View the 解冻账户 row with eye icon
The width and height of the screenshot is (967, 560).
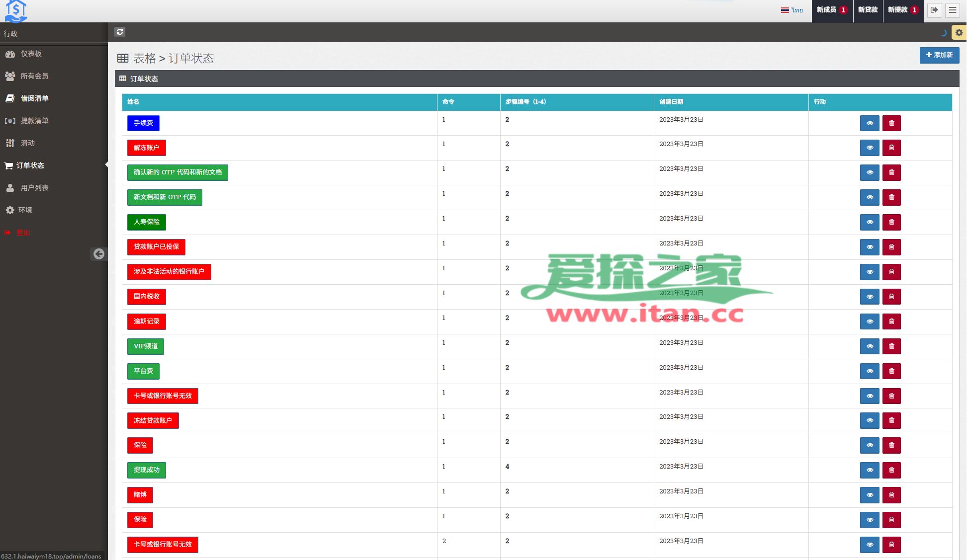pos(870,148)
